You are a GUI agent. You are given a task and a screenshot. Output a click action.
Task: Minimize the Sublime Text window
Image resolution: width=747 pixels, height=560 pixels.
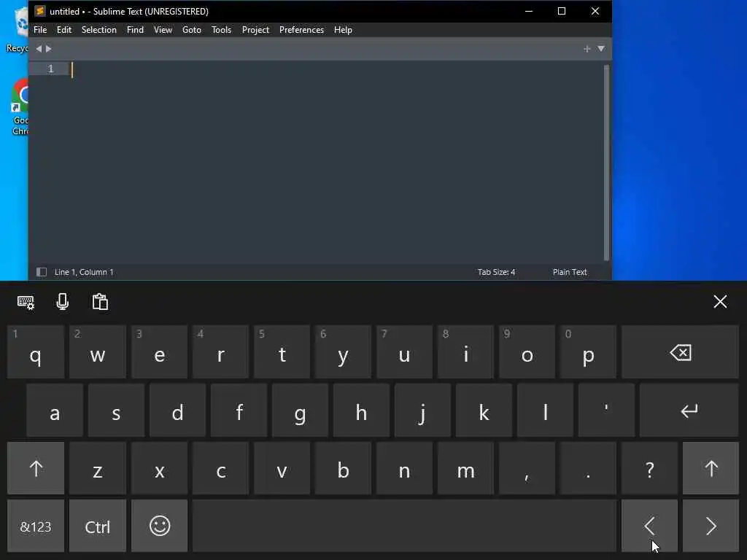[x=529, y=11]
